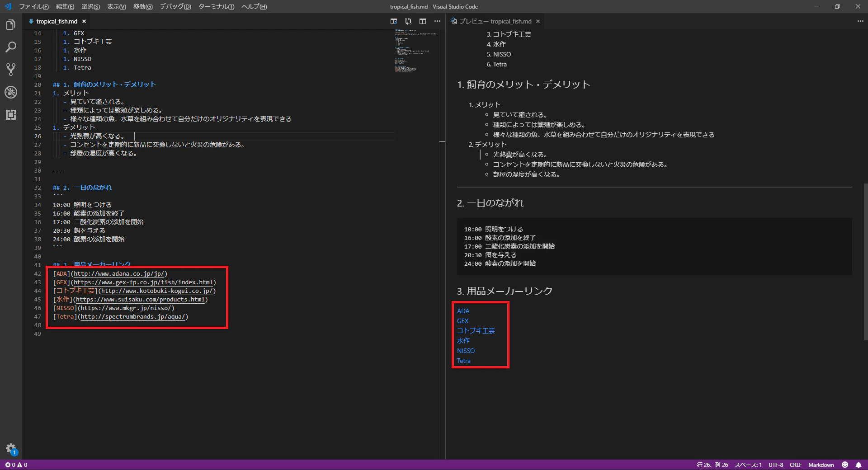
Task: Click the Markdown language mode status
Action: click(x=821, y=465)
